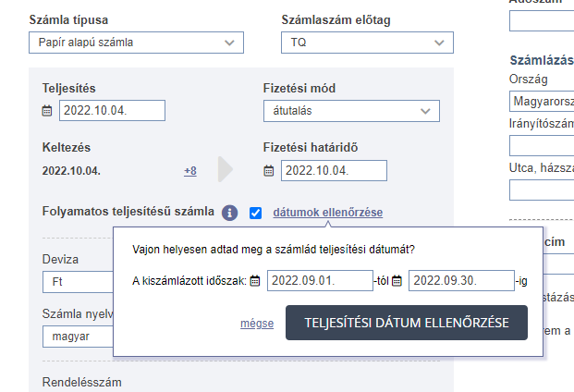Open calendar icon beside Fizetési határidő field
The width and height of the screenshot is (574, 392).
[x=269, y=170]
